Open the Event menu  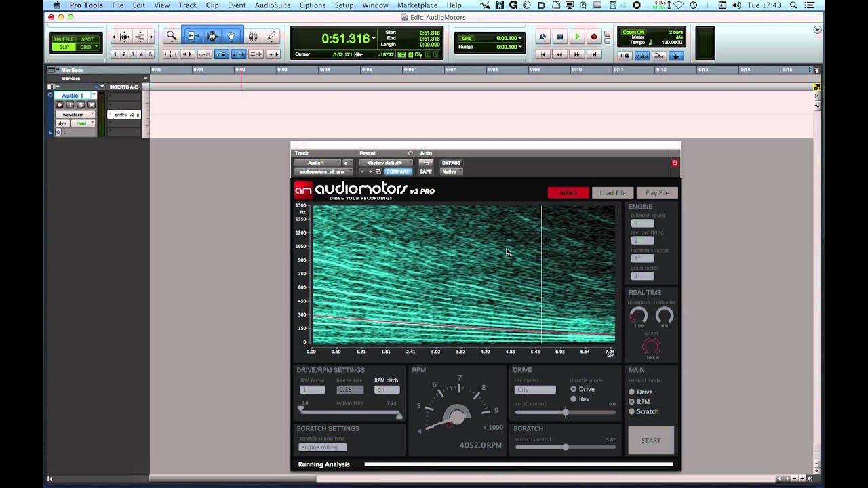click(x=237, y=5)
